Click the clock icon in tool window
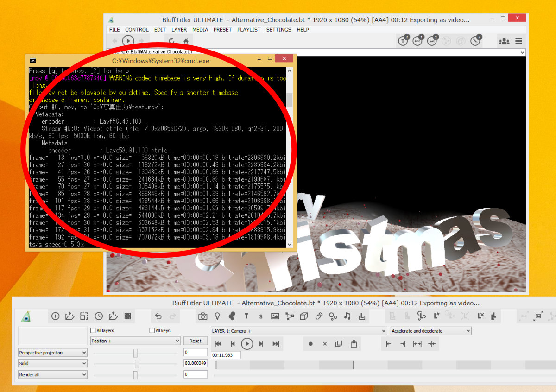556x392 pixels. point(99,316)
